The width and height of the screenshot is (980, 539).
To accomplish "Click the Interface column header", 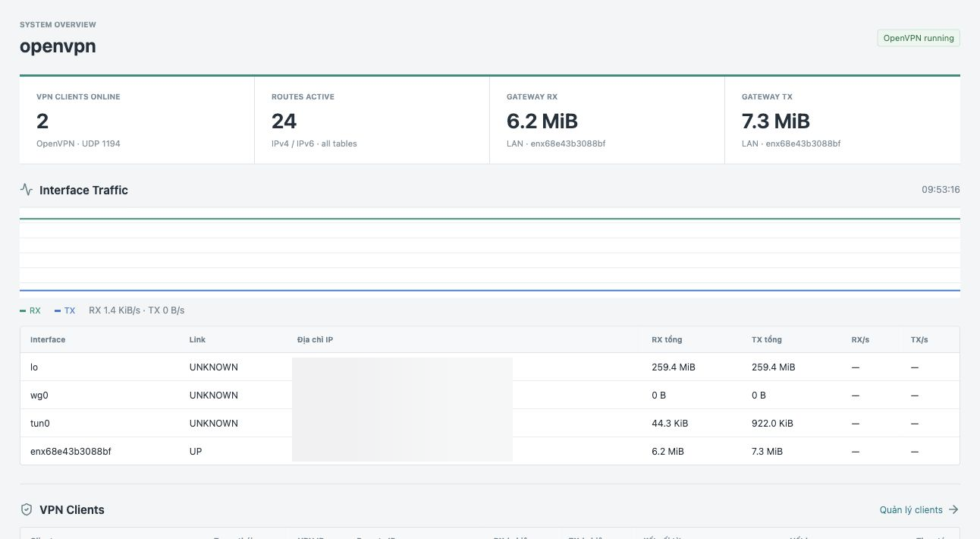I will 48,339.
